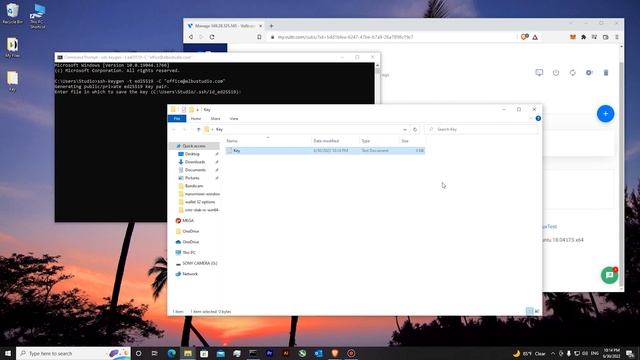Open the browser hamburger menu
This screenshot has height=360, width=640.
(617, 37)
